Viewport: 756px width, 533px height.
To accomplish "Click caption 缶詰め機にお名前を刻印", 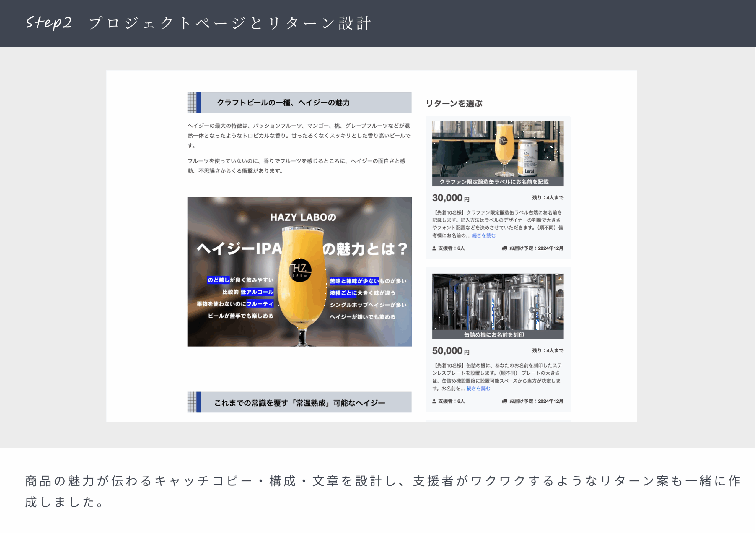I will click(x=494, y=334).
